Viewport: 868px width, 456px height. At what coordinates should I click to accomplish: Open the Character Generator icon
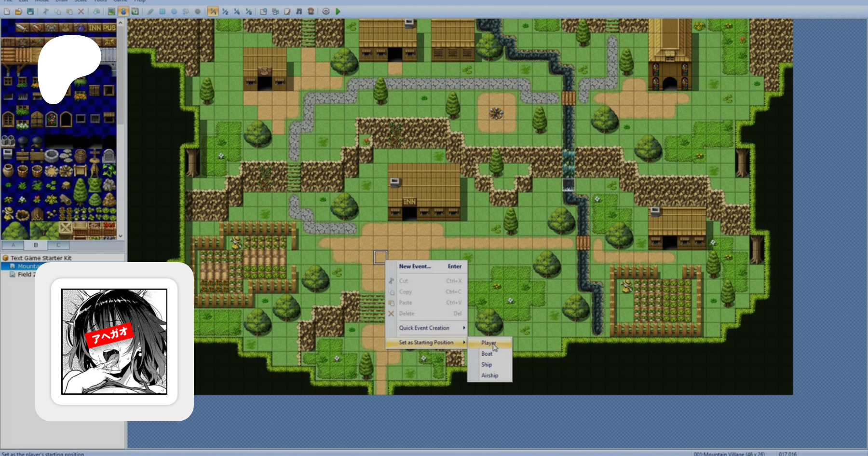coord(311,11)
